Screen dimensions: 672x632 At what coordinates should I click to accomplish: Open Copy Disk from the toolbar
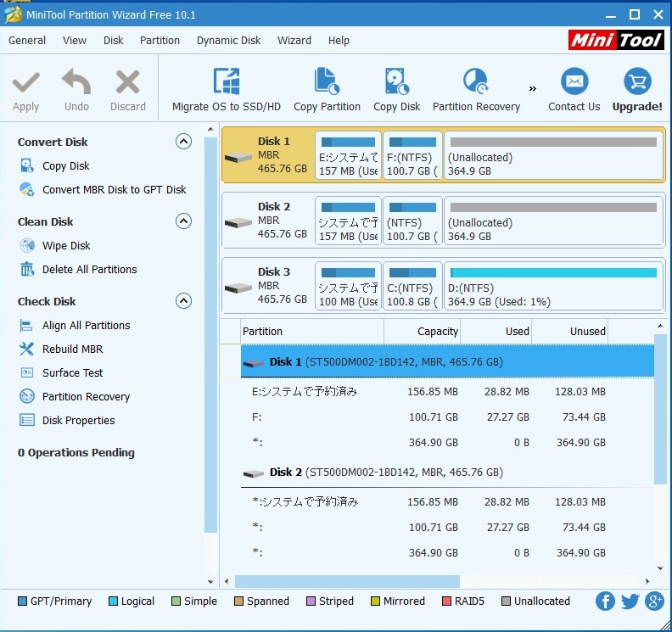point(396,90)
